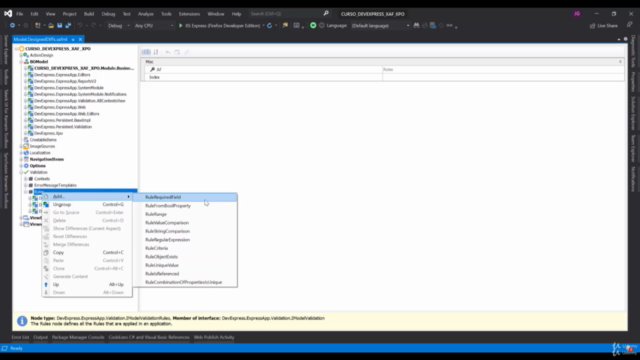
Task: Open the Tools menu
Action: click(x=166, y=14)
